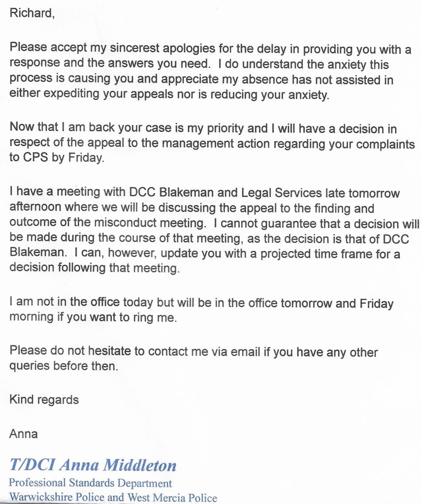Click the phrase "to CPS by Friday."

(57, 159)
